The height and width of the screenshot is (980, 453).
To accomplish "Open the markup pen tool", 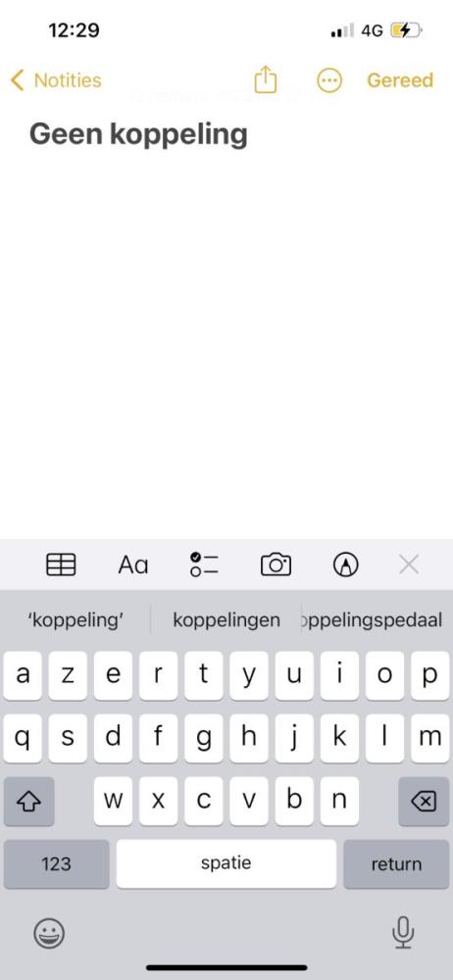I will (346, 565).
